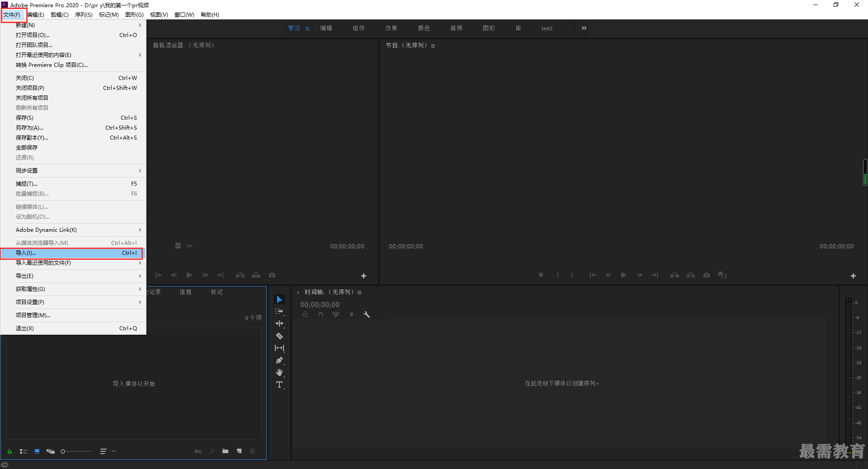The height and width of the screenshot is (469, 868).
Task: Toggle nest sequence insert mode in the timeline
Action: click(x=305, y=314)
